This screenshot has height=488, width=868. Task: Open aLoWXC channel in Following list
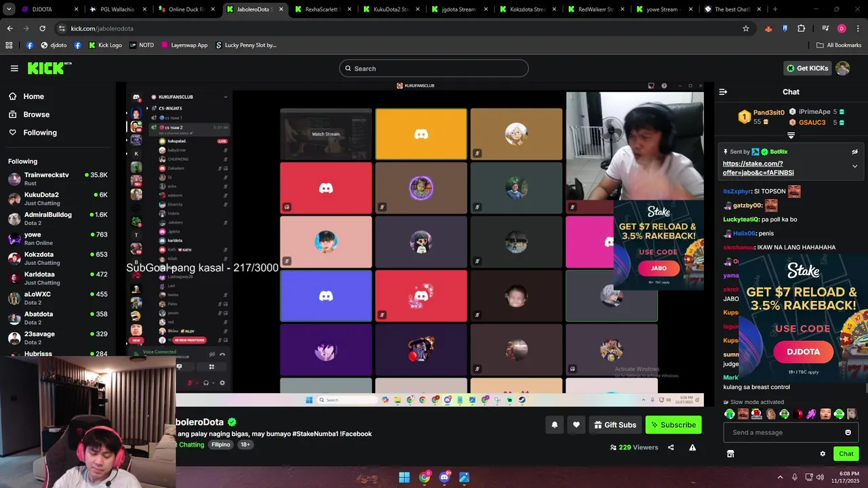pyautogui.click(x=58, y=298)
